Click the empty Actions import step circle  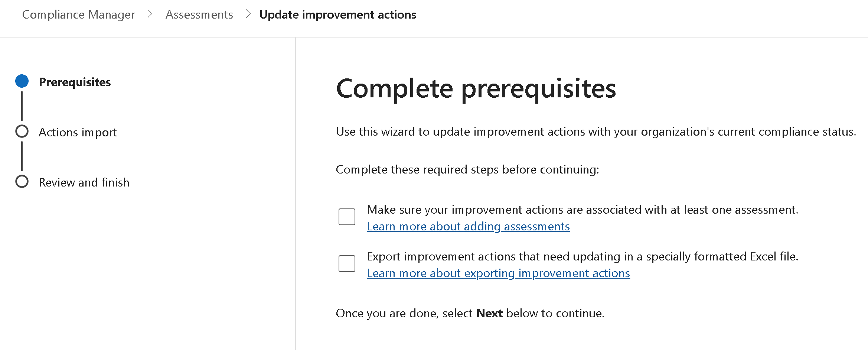(x=22, y=132)
